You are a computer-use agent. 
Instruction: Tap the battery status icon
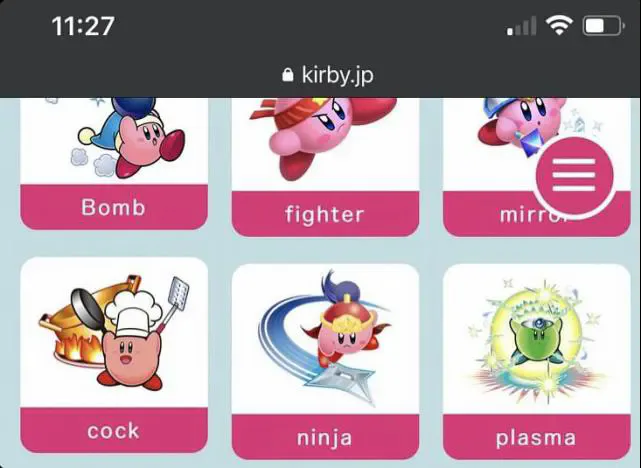tap(603, 26)
